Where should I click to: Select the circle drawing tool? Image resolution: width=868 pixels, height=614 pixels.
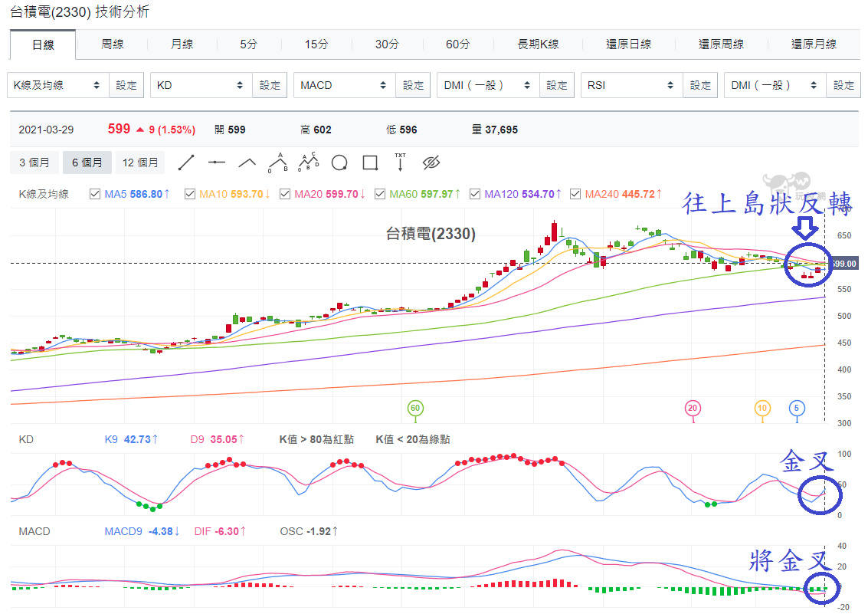339,163
